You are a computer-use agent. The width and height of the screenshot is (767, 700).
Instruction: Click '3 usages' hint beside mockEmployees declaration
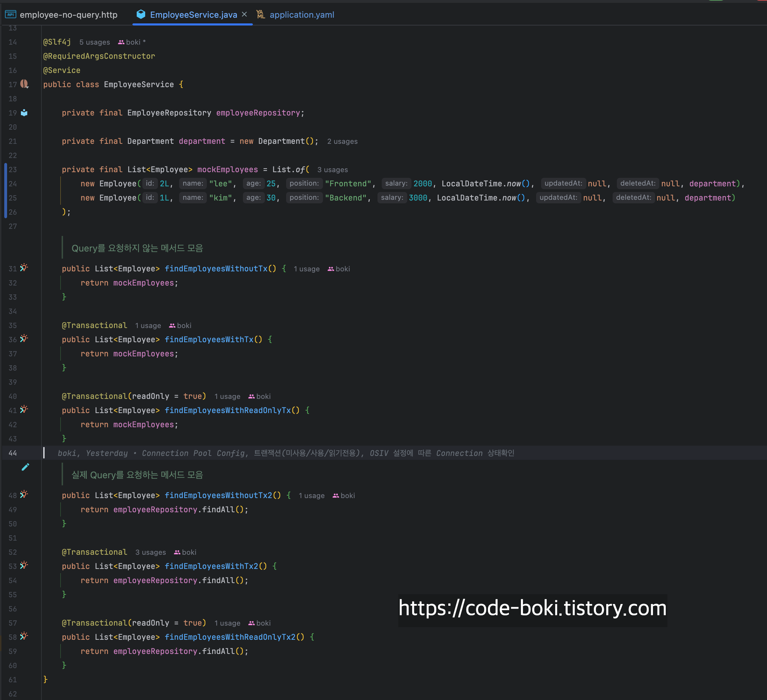point(332,170)
